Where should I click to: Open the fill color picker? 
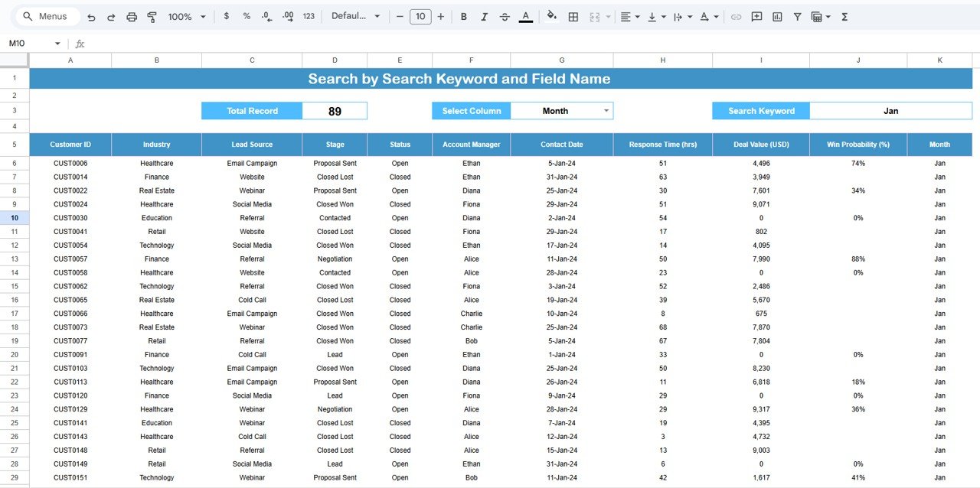coord(551,17)
